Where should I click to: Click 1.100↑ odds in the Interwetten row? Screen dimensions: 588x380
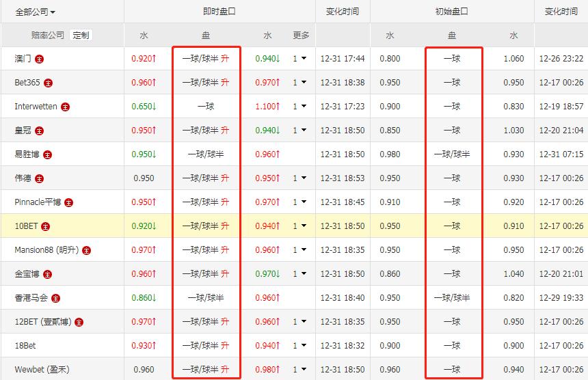coord(268,107)
